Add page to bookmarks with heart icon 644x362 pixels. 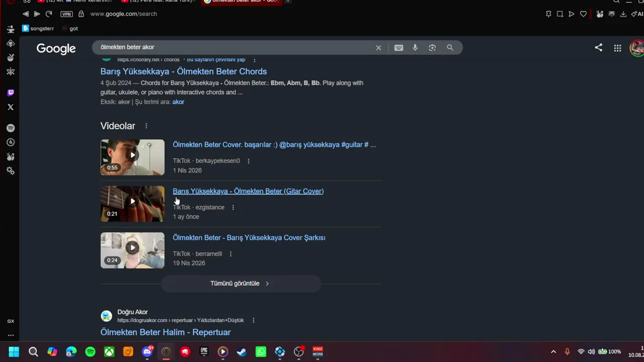pos(584,14)
